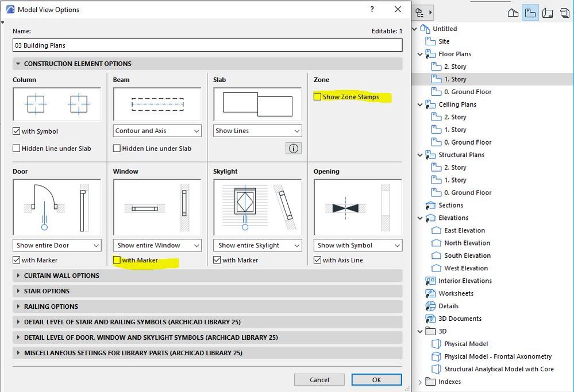Enable Show Zone Stamps checkbox

tap(317, 96)
